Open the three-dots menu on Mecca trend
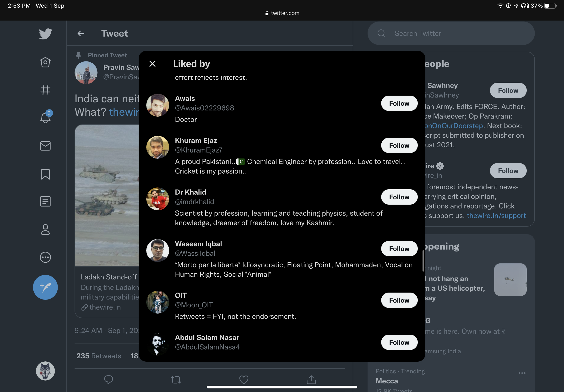The image size is (564, 392). coord(522,373)
